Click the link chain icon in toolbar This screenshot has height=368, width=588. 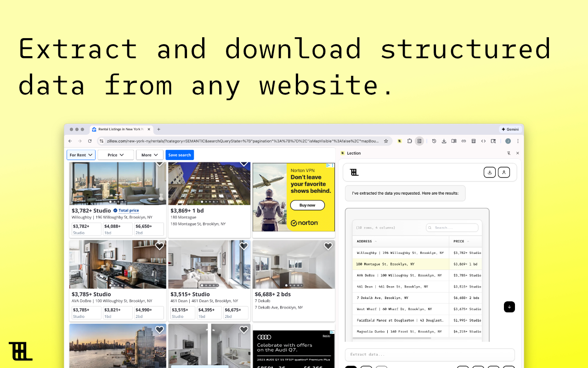pyautogui.click(x=464, y=141)
